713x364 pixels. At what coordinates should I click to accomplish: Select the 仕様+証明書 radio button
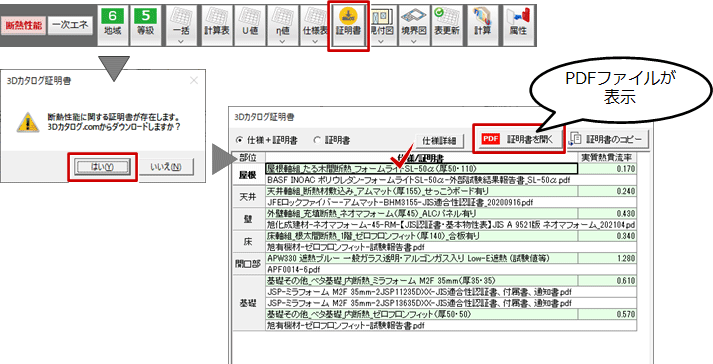[266, 141]
